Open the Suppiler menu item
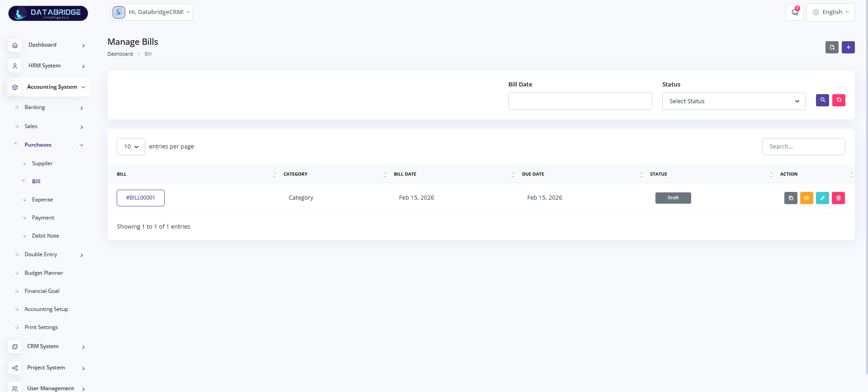This screenshot has height=392, width=868. (x=42, y=163)
